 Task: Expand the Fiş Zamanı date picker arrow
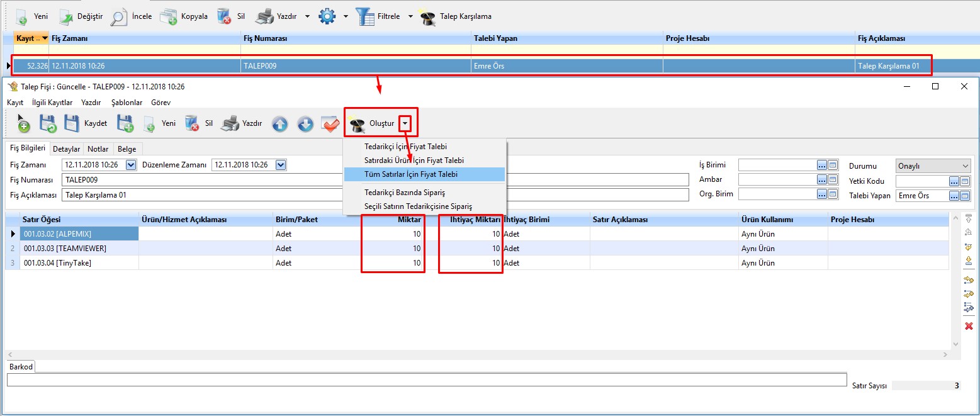pyautogui.click(x=131, y=165)
